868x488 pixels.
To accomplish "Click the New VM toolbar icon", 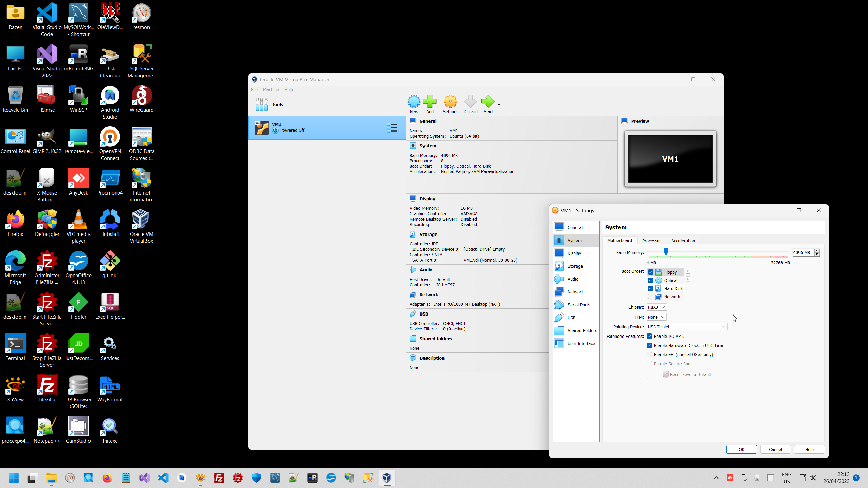I will [414, 102].
